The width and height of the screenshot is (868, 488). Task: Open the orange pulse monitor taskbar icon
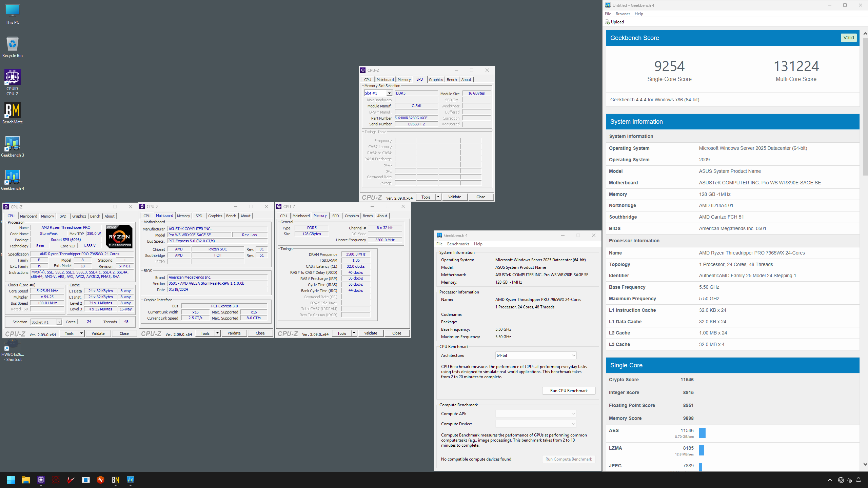pos(101,480)
